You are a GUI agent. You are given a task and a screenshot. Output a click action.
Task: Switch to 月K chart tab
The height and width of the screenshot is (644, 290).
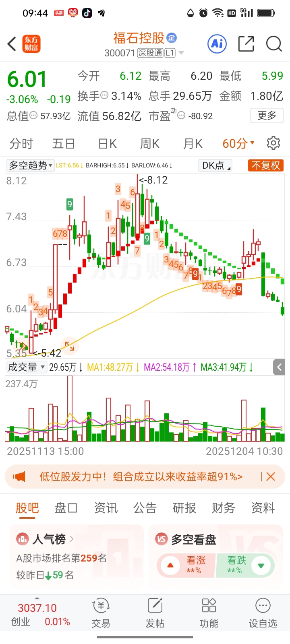(193, 143)
